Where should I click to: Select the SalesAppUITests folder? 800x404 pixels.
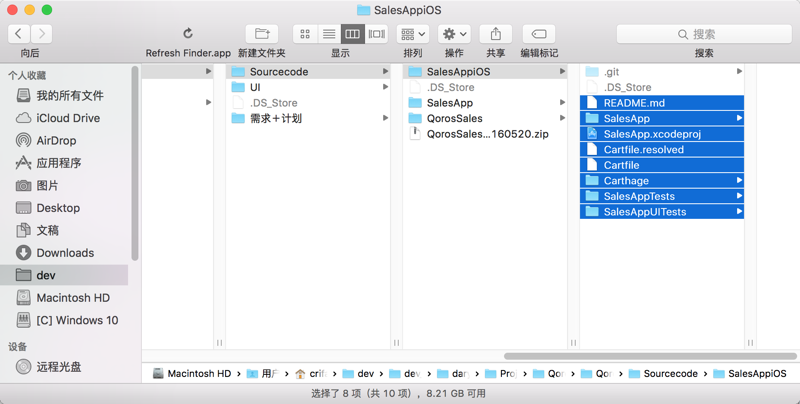(662, 212)
